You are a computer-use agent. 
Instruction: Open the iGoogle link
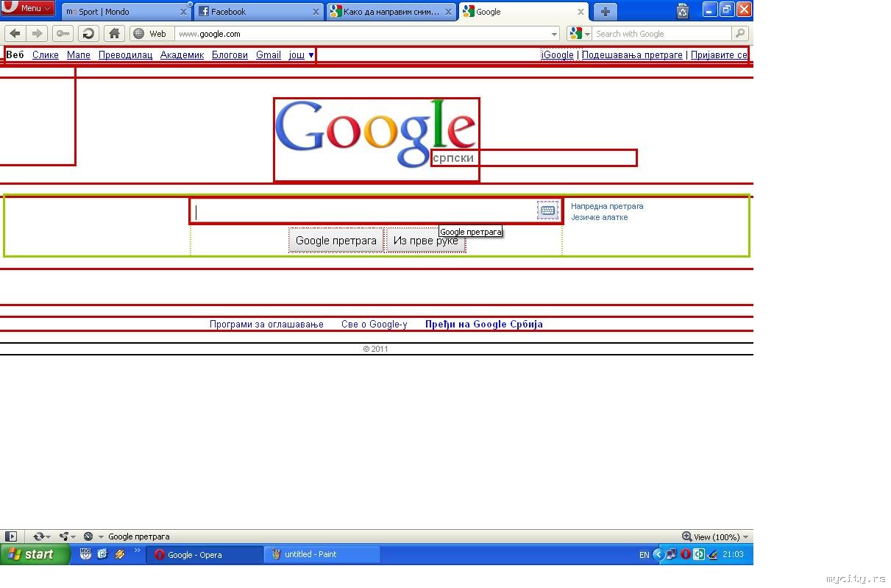coord(558,55)
